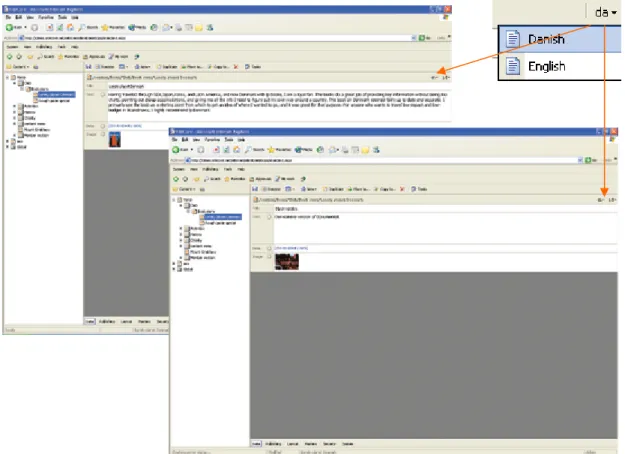Click the Home icon in back window toolbar
The width and height of the screenshot is (625, 454).
pyautogui.click(x=70, y=28)
